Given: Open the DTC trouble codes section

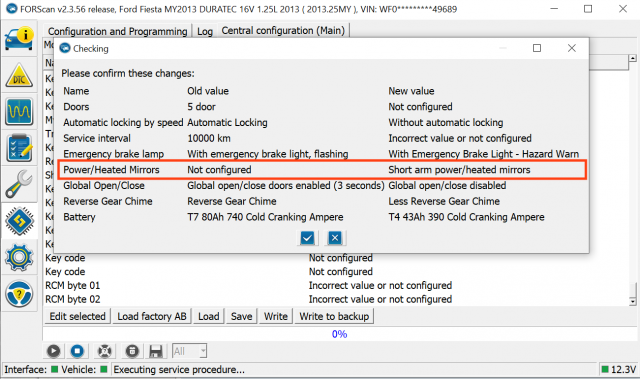Looking at the screenshot, I should (x=19, y=76).
